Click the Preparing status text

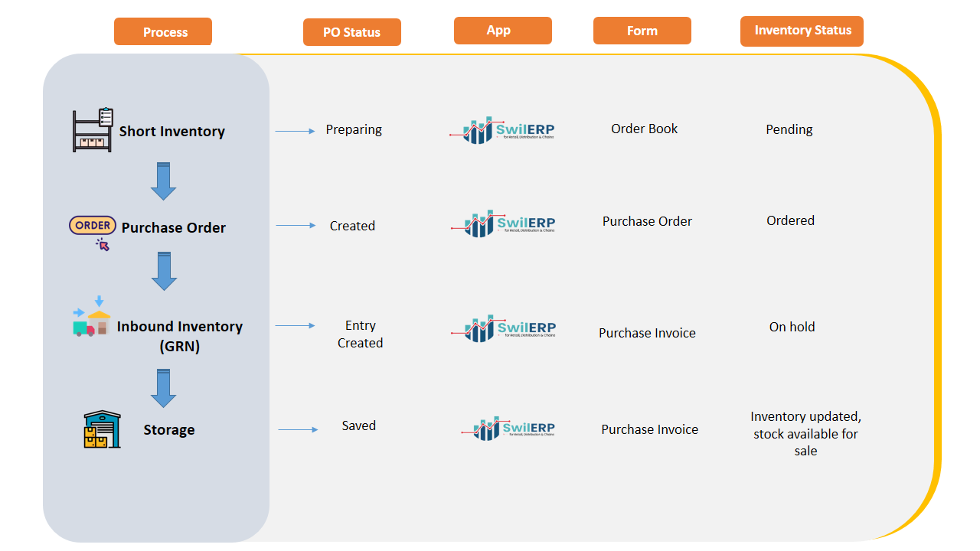[x=353, y=129]
